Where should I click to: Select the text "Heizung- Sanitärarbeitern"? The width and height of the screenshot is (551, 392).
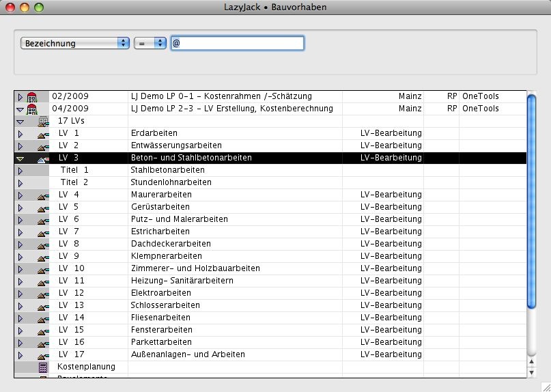pyautogui.click(x=182, y=281)
